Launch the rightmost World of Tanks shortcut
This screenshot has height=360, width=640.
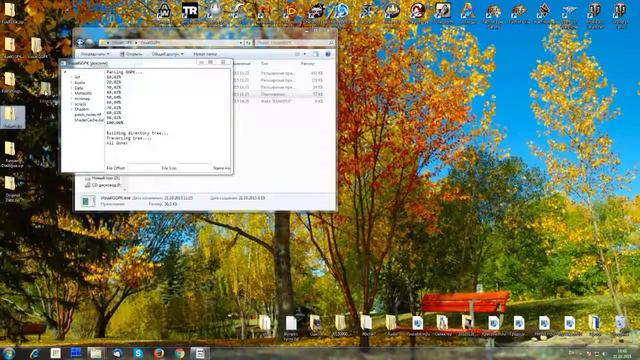[x=620, y=12]
